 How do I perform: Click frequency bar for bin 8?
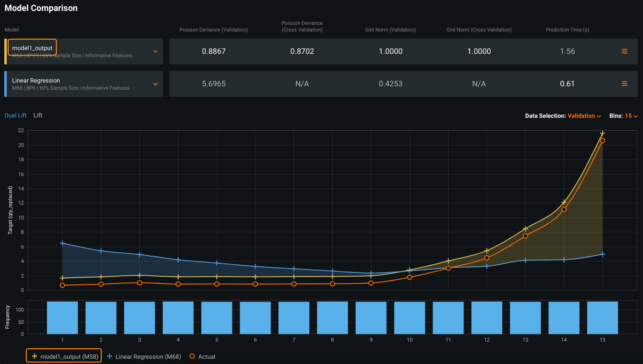(x=332, y=318)
